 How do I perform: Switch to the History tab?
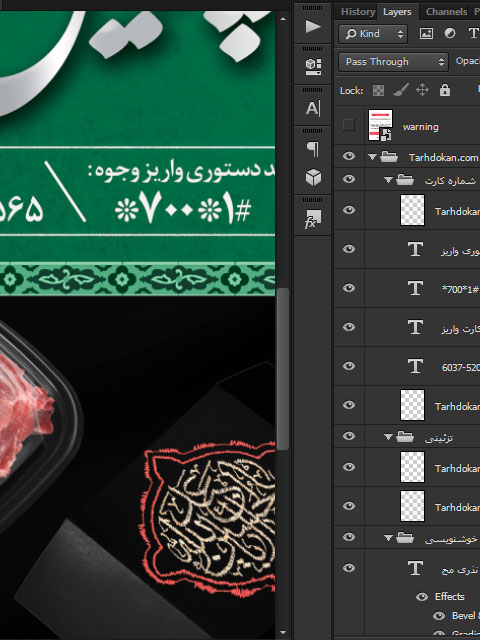pyautogui.click(x=358, y=11)
